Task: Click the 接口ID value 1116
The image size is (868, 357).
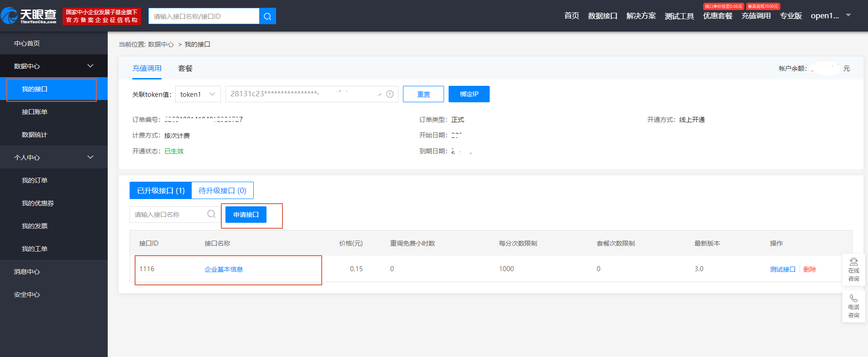Action: pos(147,269)
